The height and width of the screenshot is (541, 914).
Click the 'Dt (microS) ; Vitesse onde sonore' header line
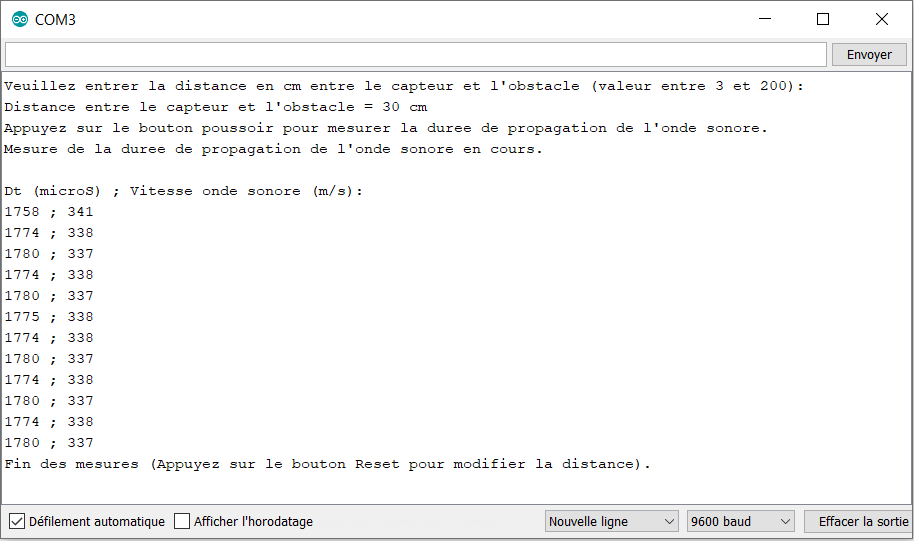pos(184,191)
